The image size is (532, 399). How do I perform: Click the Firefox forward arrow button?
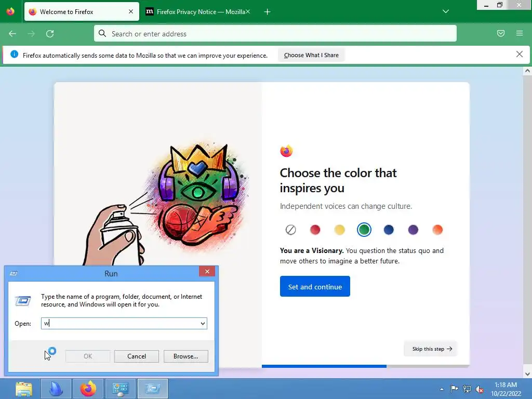31,34
